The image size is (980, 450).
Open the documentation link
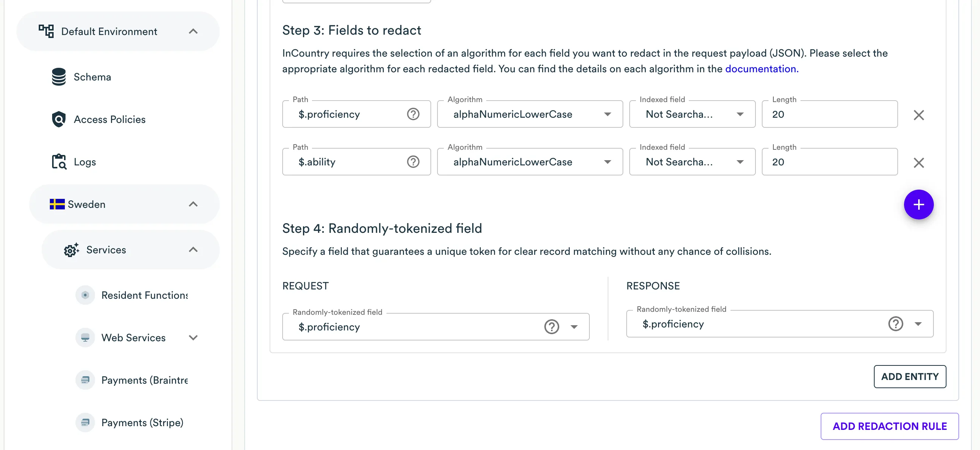point(761,69)
